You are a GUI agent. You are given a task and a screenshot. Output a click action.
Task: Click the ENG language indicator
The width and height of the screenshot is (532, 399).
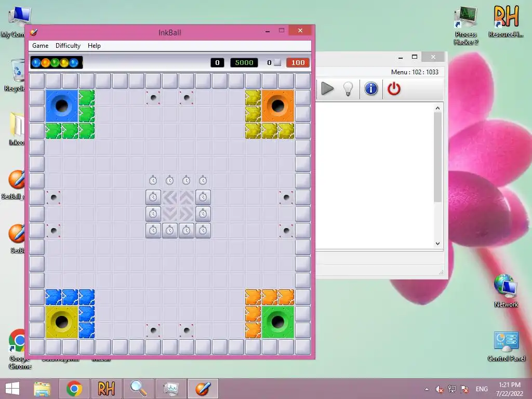coord(482,389)
